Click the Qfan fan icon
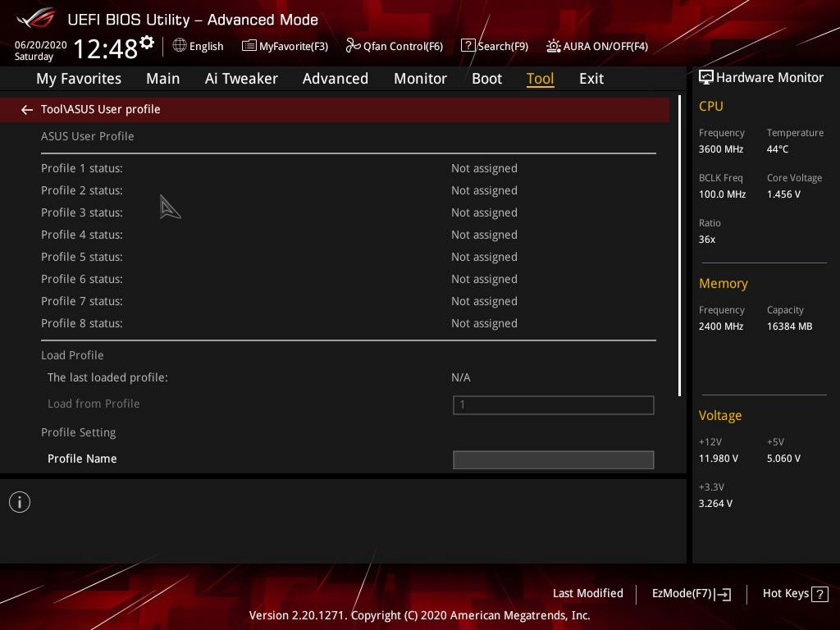 353,46
